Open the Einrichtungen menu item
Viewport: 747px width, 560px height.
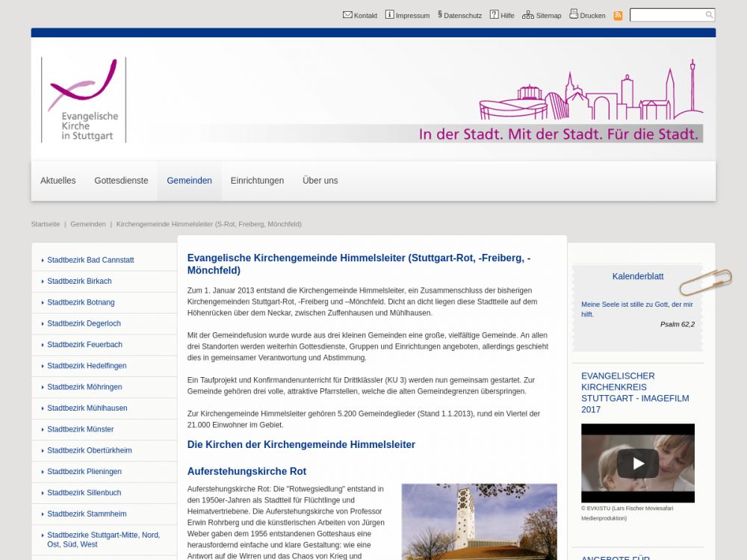pos(257,181)
